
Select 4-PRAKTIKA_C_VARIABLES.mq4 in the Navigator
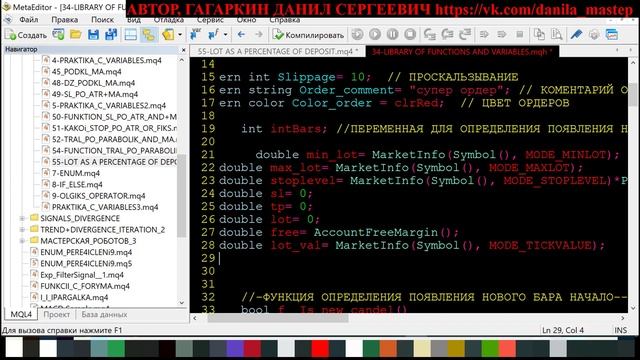107,60
